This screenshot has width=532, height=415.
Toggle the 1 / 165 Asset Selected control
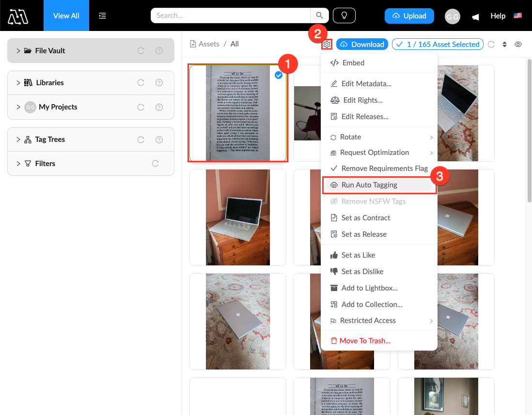pyautogui.click(x=438, y=45)
